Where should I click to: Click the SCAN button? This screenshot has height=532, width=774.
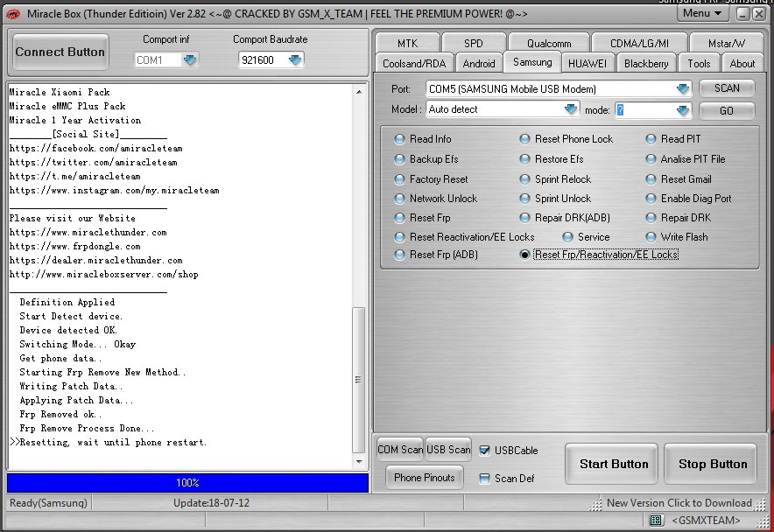point(727,88)
